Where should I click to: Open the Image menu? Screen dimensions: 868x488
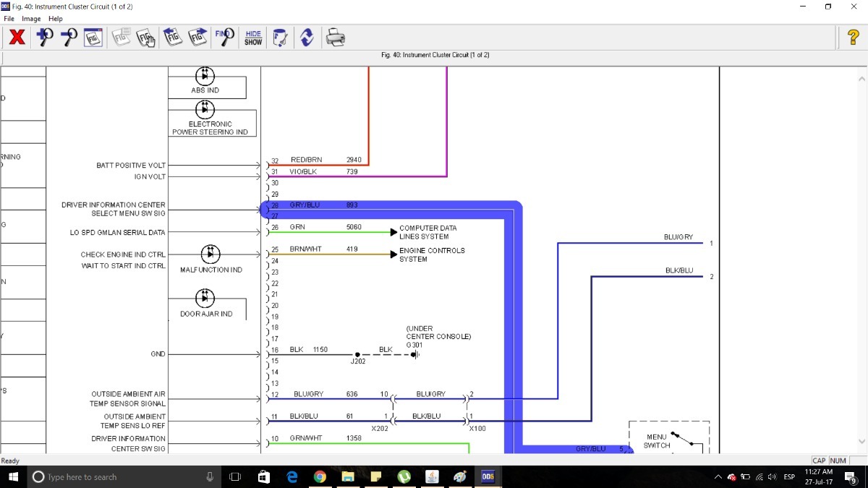tap(31, 19)
